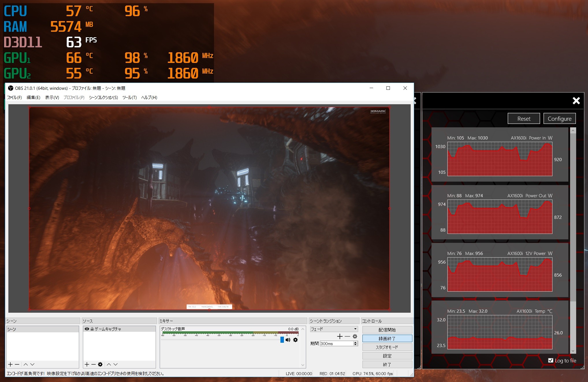Open the フェード transition dropdown

[x=334, y=329]
